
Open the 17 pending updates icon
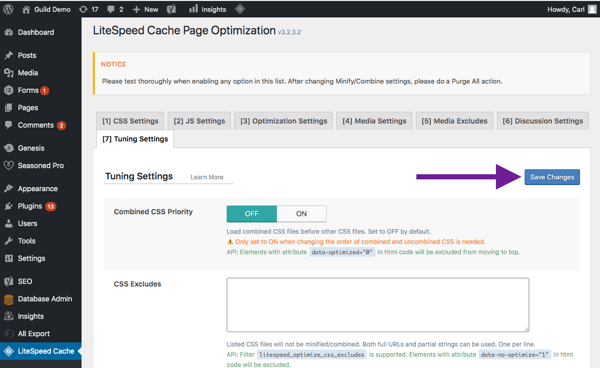click(89, 9)
